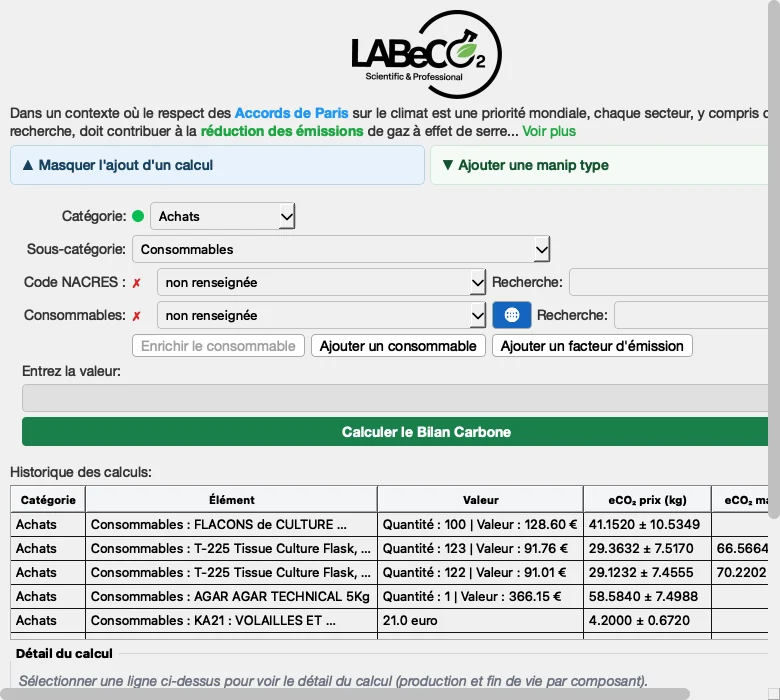The width and height of the screenshot is (780, 700).
Task: Select the row with Quantité : 122
Action: (x=389, y=572)
